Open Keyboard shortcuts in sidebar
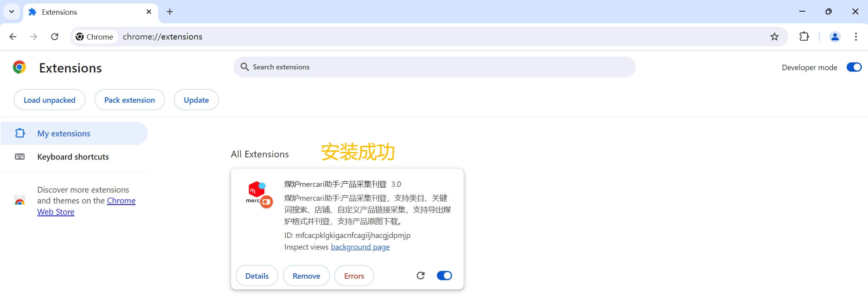868x305 pixels. [74, 157]
